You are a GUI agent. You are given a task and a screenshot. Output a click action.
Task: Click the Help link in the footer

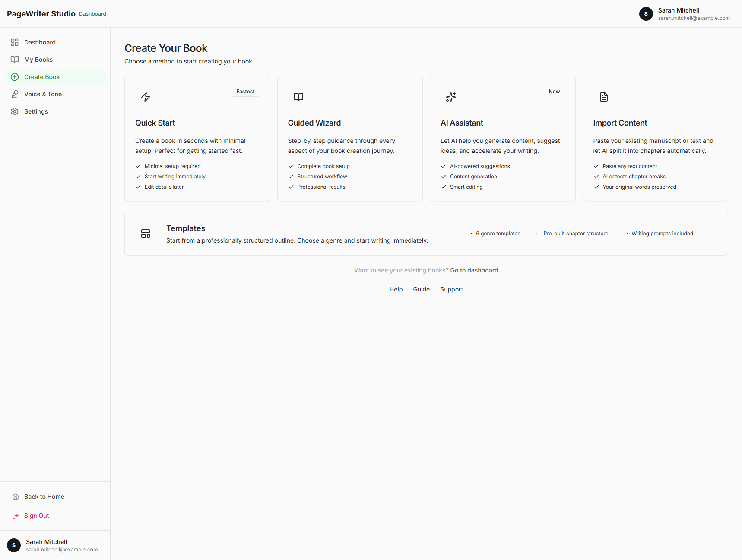[x=396, y=289]
